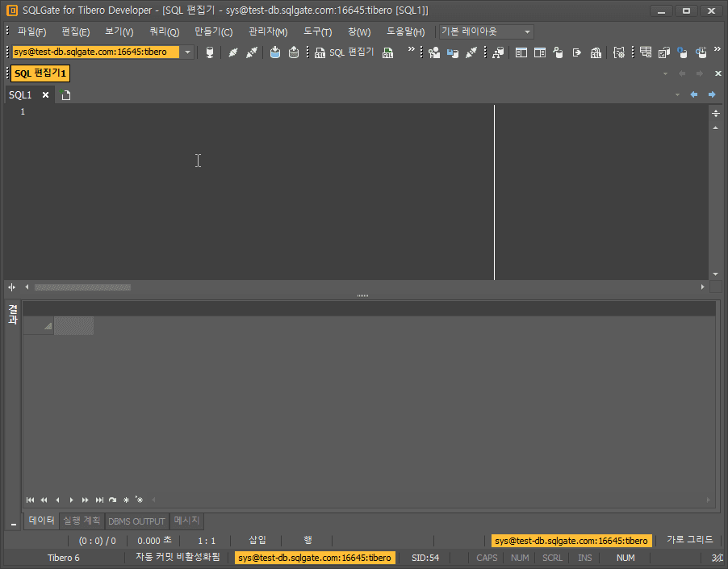Click the database info icon with blue badge
This screenshot has height=569, width=728.
(682, 52)
